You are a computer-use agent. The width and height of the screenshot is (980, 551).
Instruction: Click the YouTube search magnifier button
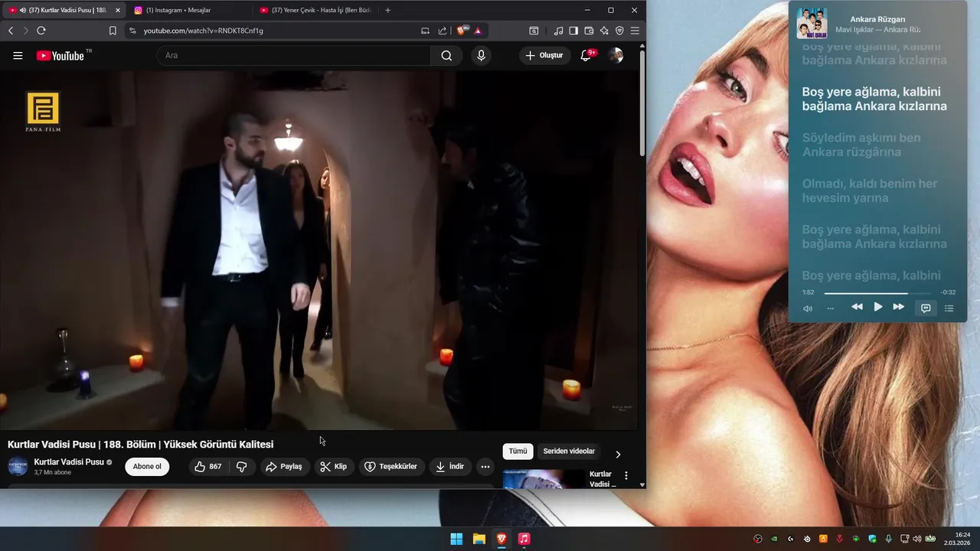[x=446, y=55]
